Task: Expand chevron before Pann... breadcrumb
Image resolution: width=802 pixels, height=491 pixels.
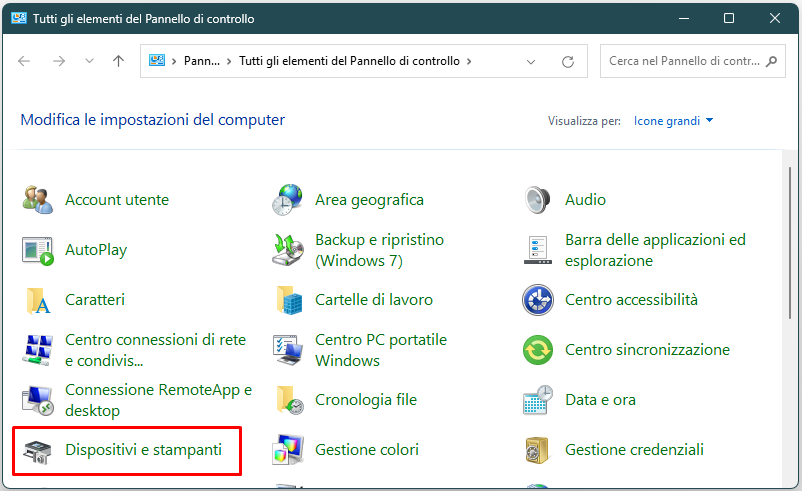Action: tap(174, 61)
